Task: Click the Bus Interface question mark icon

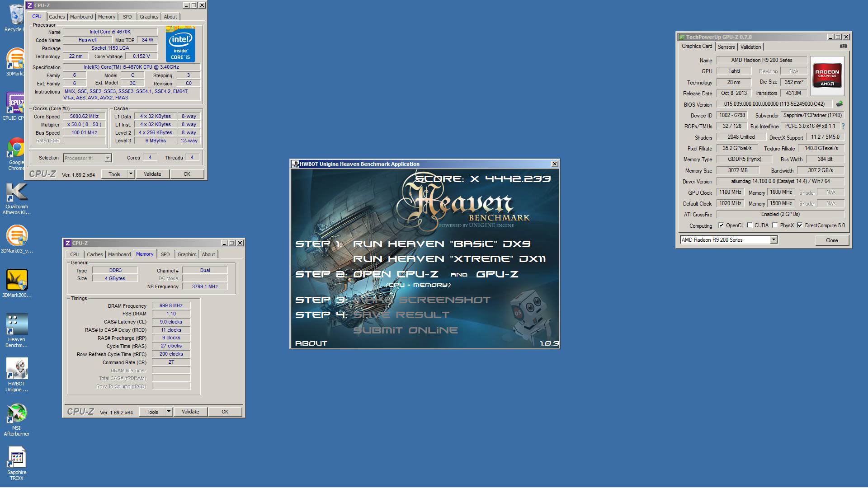Action: click(843, 126)
